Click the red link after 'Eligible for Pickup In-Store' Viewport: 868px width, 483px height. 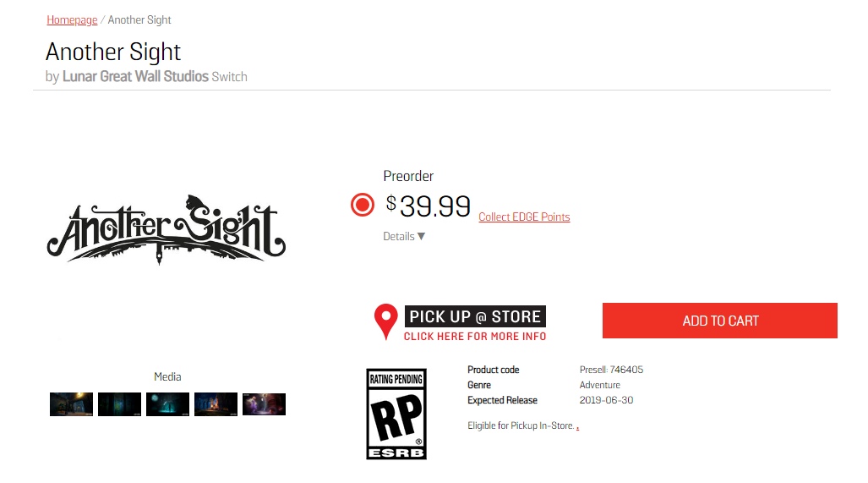click(577, 427)
